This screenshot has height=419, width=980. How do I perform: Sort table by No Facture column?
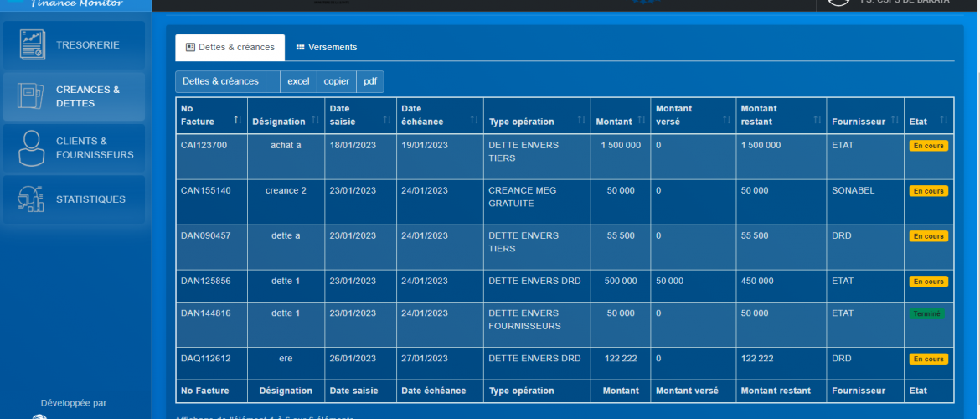(237, 122)
